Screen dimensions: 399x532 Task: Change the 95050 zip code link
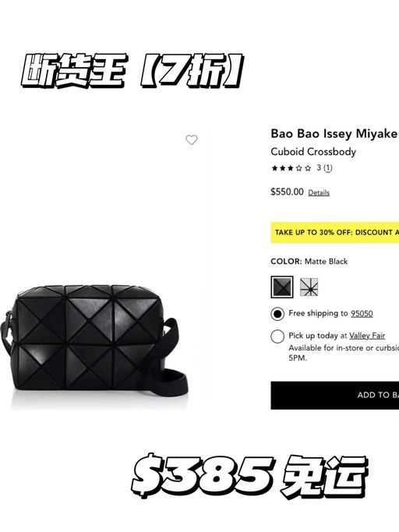362,313
